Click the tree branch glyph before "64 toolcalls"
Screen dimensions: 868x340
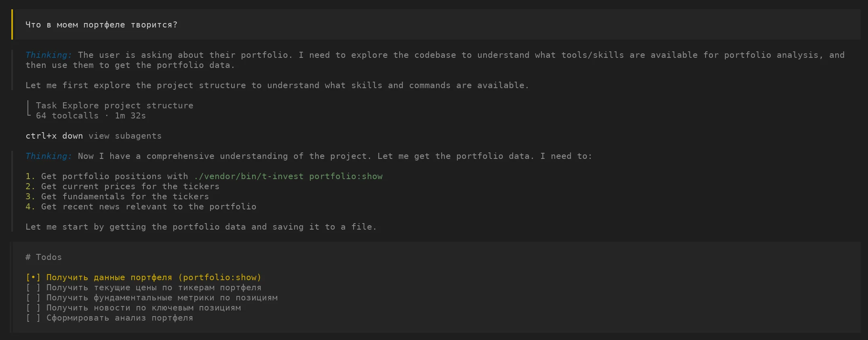point(29,116)
